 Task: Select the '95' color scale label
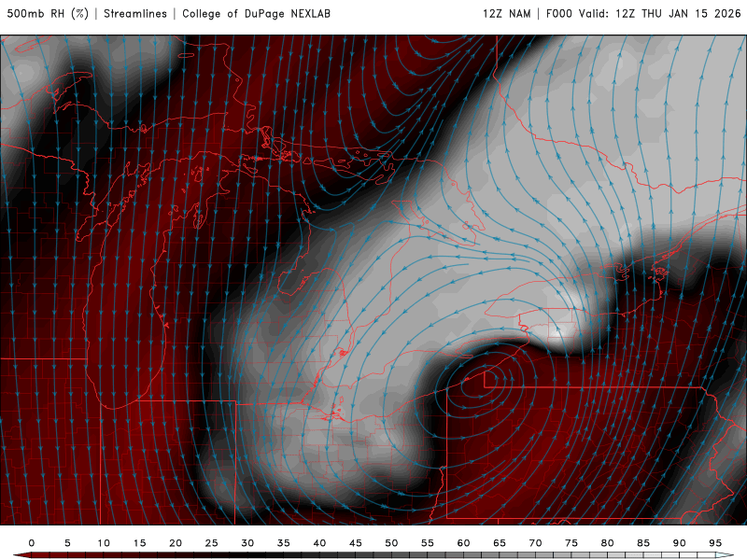coord(715,543)
